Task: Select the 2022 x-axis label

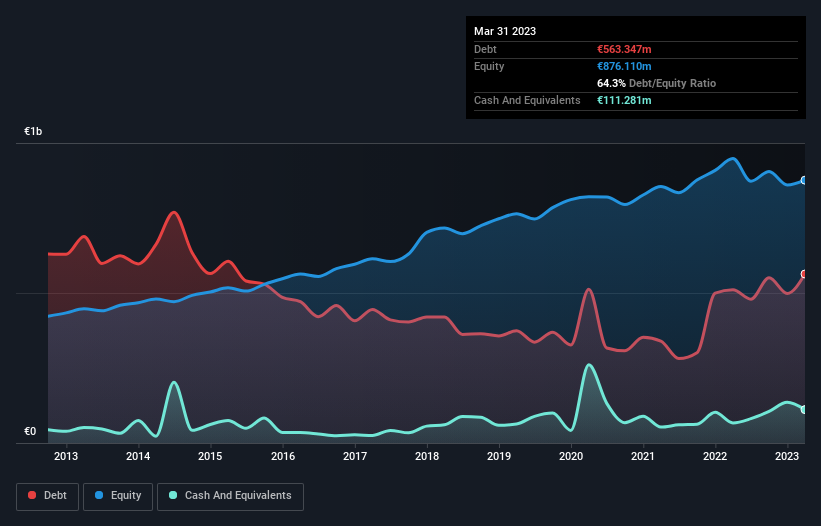Action: point(715,456)
